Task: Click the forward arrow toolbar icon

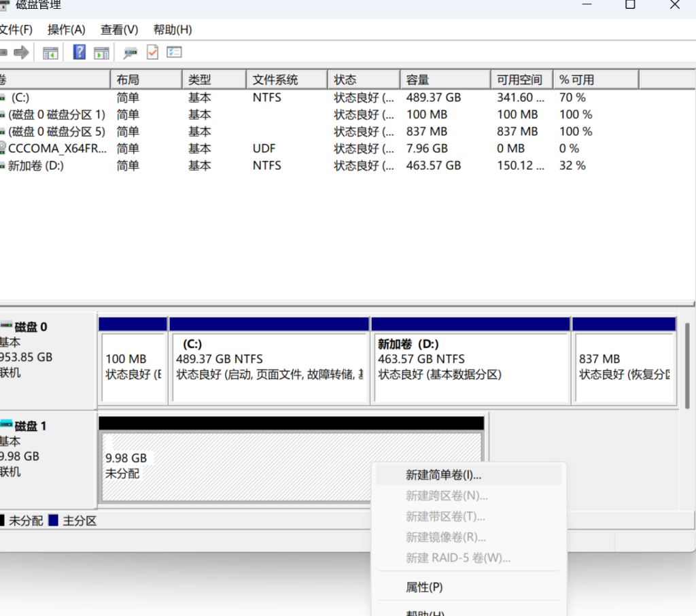Action: [21, 52]
